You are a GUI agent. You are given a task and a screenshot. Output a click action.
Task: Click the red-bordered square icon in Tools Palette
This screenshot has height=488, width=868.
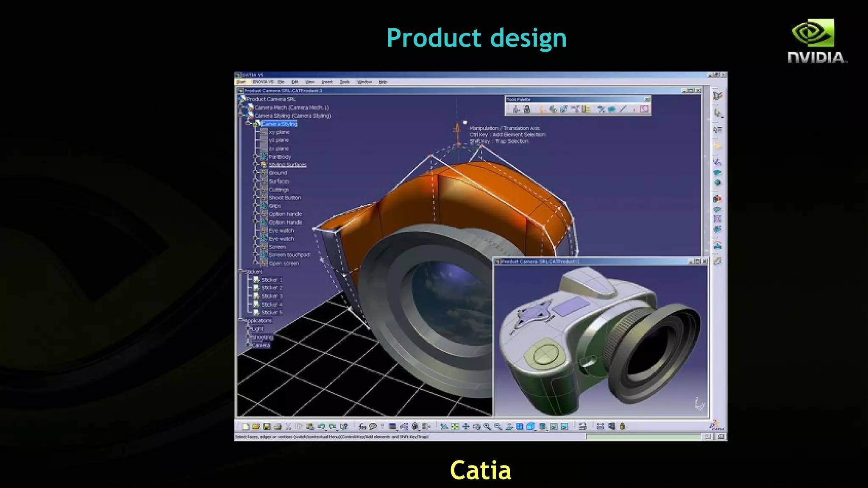click(x=644, y=109)
